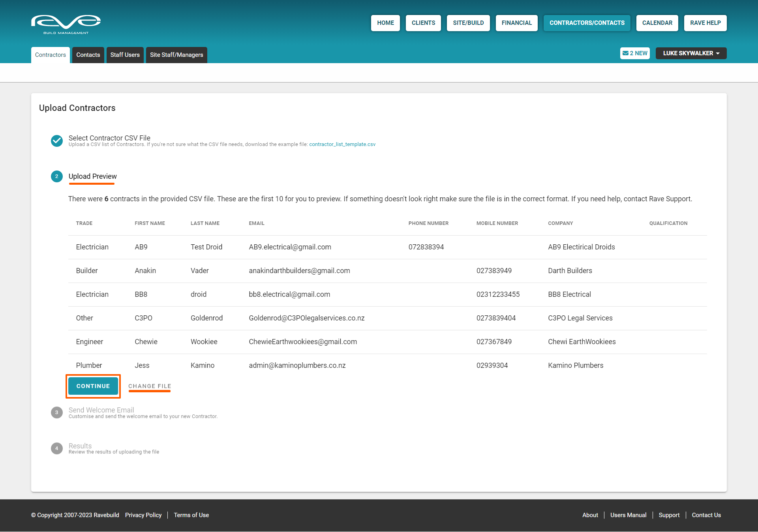The height and width of the screenshot is (532, 758).
Task: Open the 2 NEW messages envelope
Action: point(635,53)
